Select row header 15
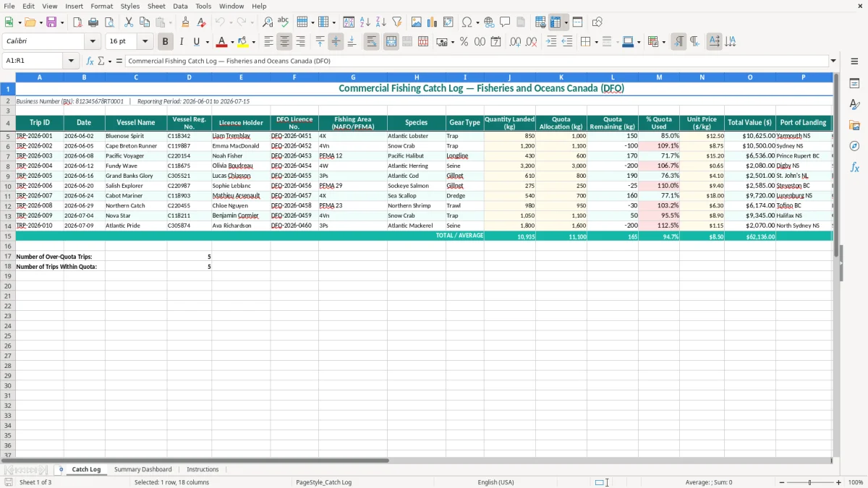 click(8, 236)
